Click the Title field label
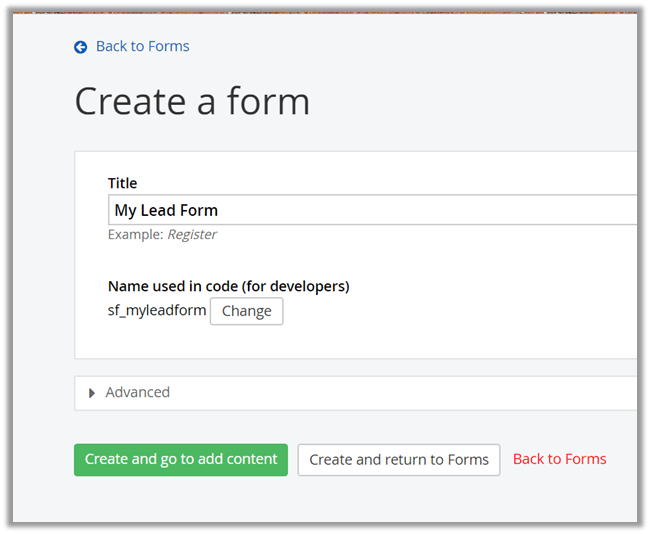 point(123,183)
